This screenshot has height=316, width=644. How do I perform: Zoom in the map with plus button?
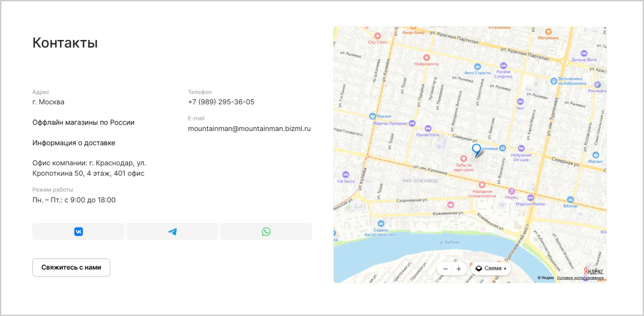[x=459, y=269]
